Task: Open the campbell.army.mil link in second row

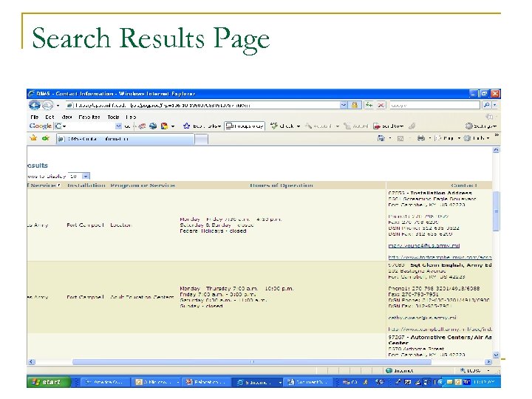Action: [440, 329]
